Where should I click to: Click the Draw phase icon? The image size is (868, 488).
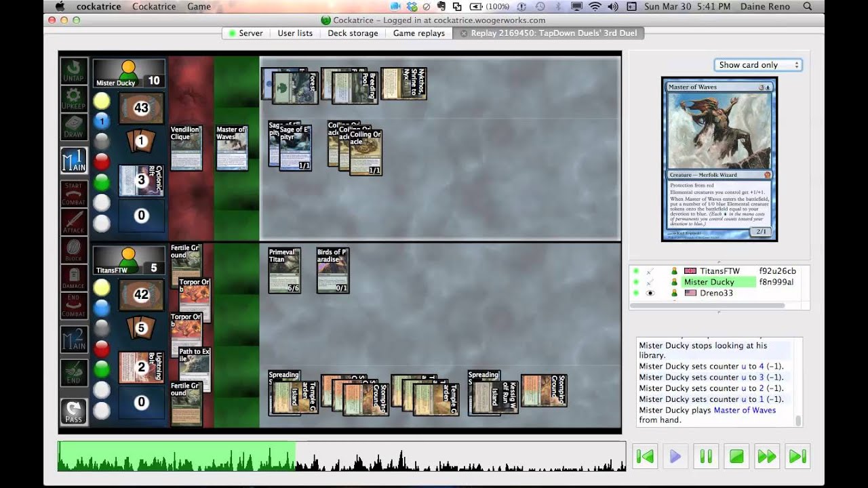click(x=74, y=127)
